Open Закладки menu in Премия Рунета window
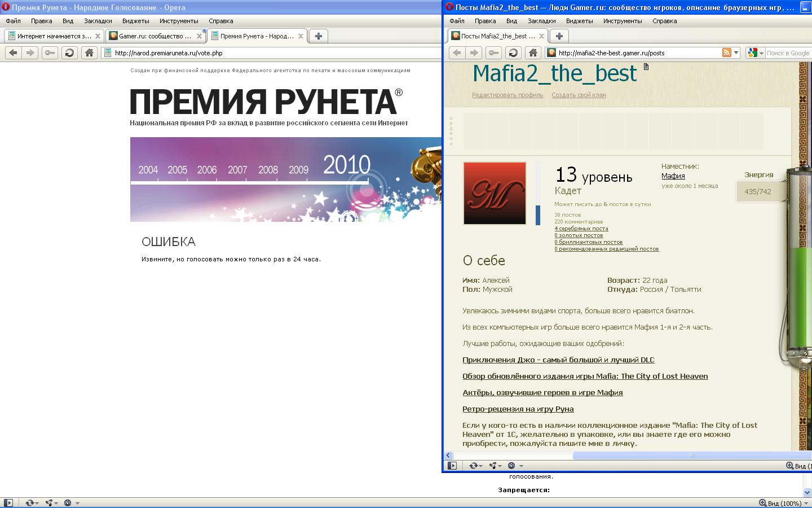 pos(98,21)
